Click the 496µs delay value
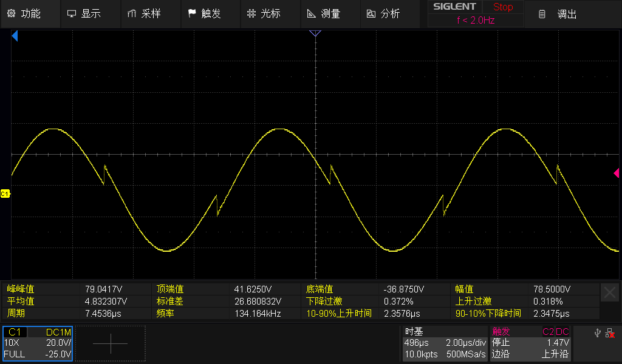Screen dimensions: 622x364 [x=416, y=343]
